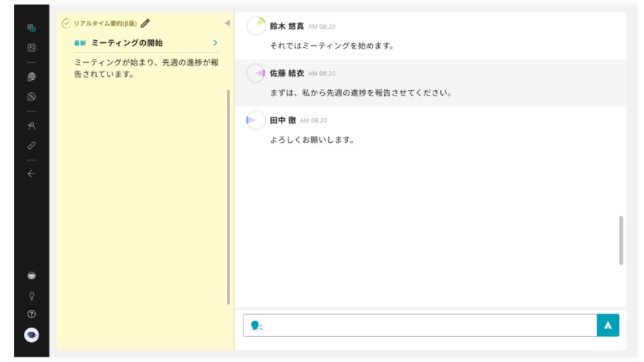Click the globe language icon in sidebar
The image size is (644, 362).
click(31, 77)
